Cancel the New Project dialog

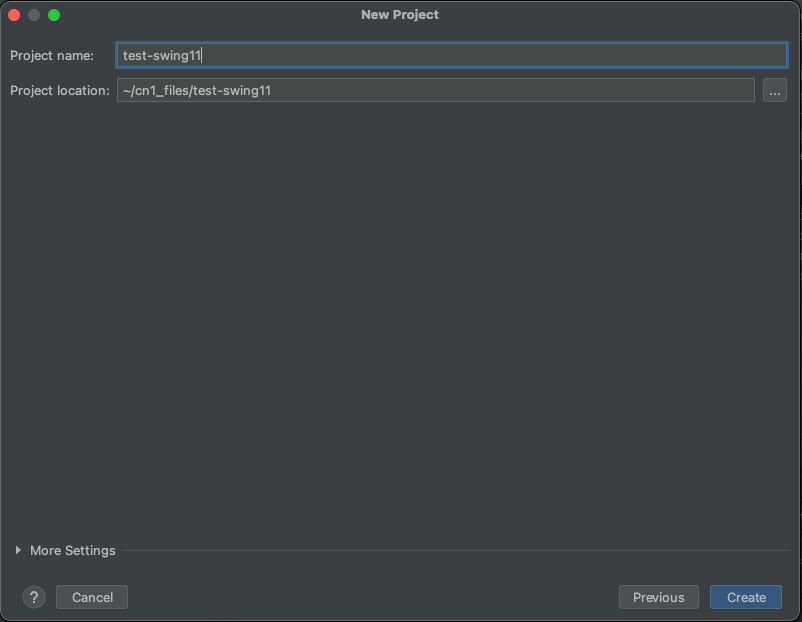[92, 597]
